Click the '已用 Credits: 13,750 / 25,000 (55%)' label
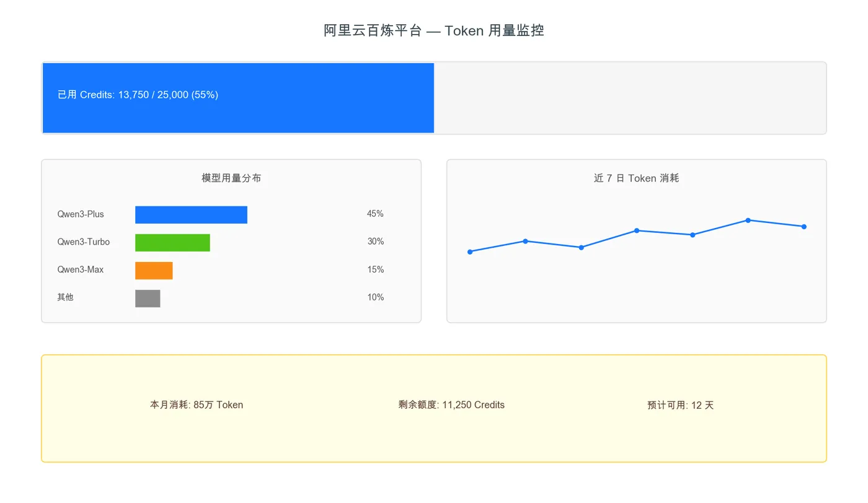Image resolution: width=868 pixels, height=503 pixels. click(x=138, y=95)
